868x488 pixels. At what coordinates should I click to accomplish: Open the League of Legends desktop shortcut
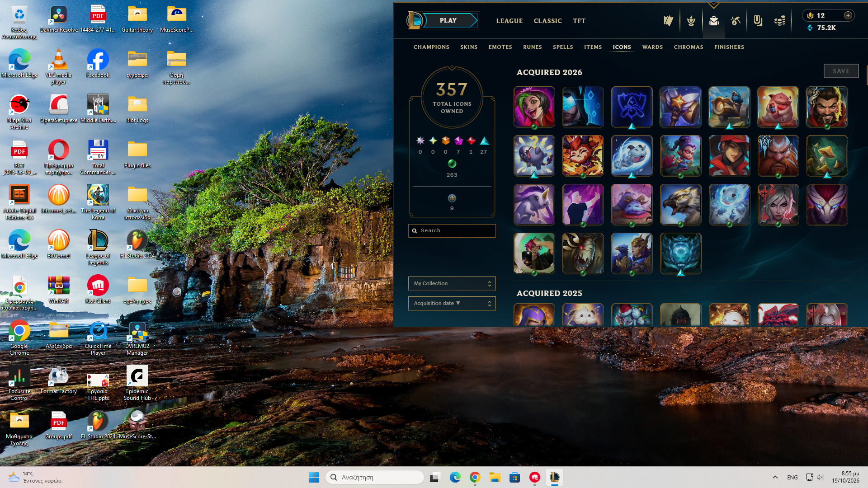tap(98, 247)
